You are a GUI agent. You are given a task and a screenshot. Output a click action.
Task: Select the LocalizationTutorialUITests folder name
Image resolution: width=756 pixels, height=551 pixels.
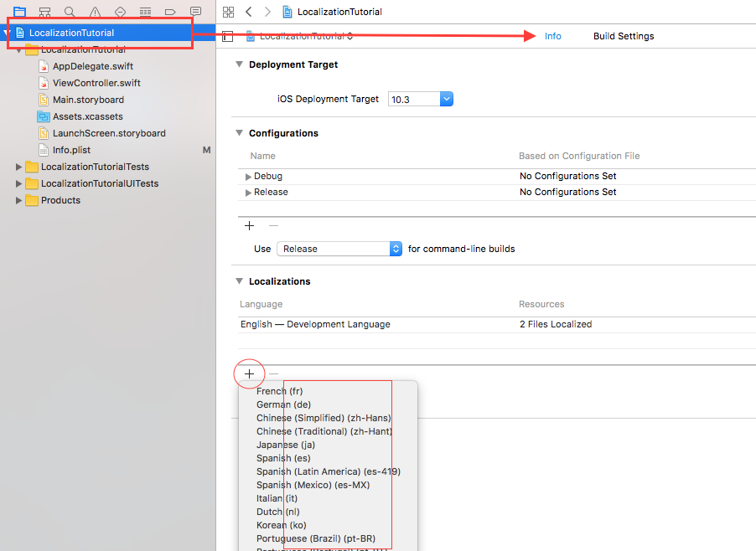click(x=100, y=183)
